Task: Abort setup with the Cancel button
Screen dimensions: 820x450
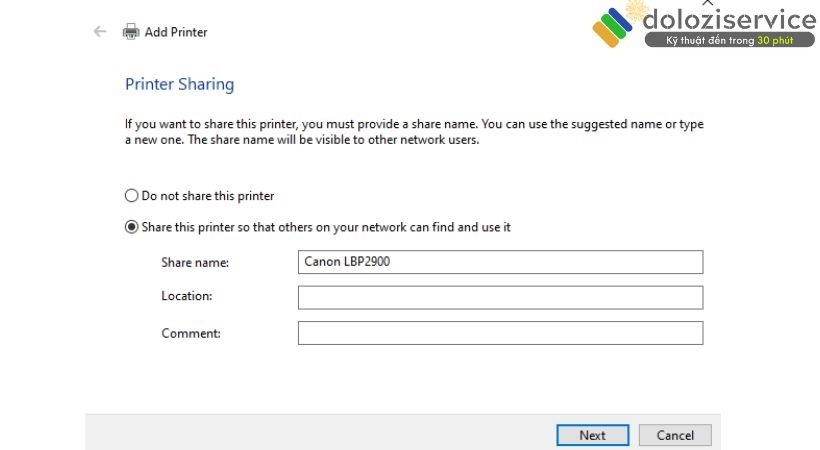Action: [675, 435]
